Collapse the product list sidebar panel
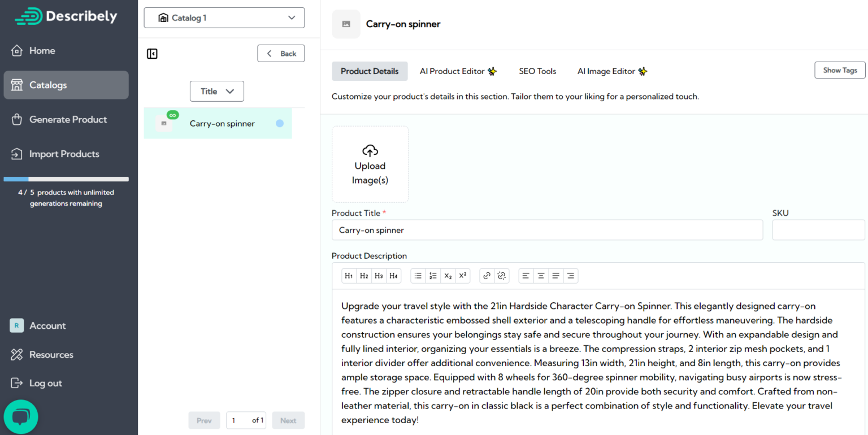The image size is (868, 435). click(x=151, y=53)
